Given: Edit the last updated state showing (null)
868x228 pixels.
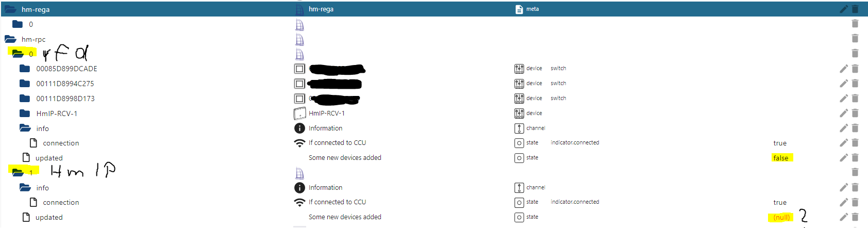Looking at the screenshot, I should click(x=844, y=217).
